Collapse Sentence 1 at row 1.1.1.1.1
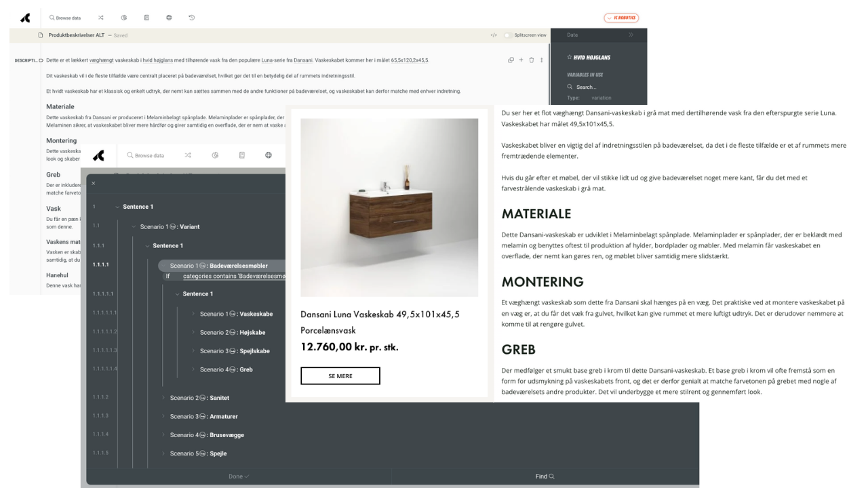 [x=178, y=293]
